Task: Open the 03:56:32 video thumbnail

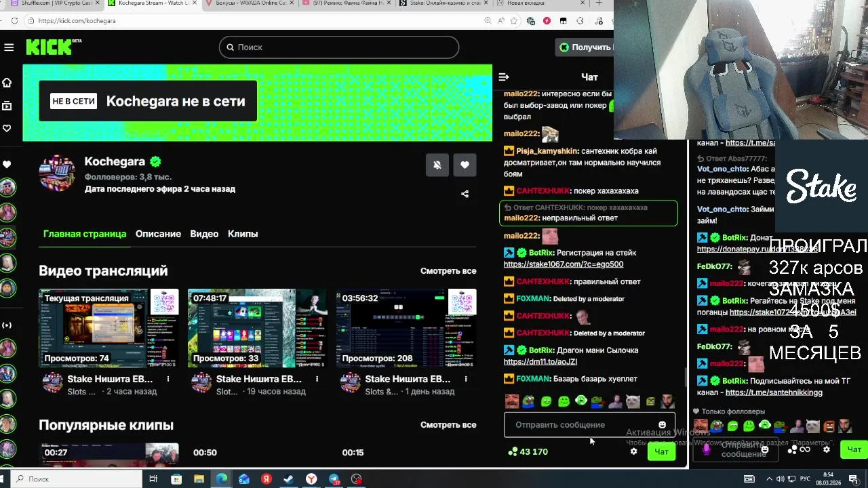Action: 406,328
